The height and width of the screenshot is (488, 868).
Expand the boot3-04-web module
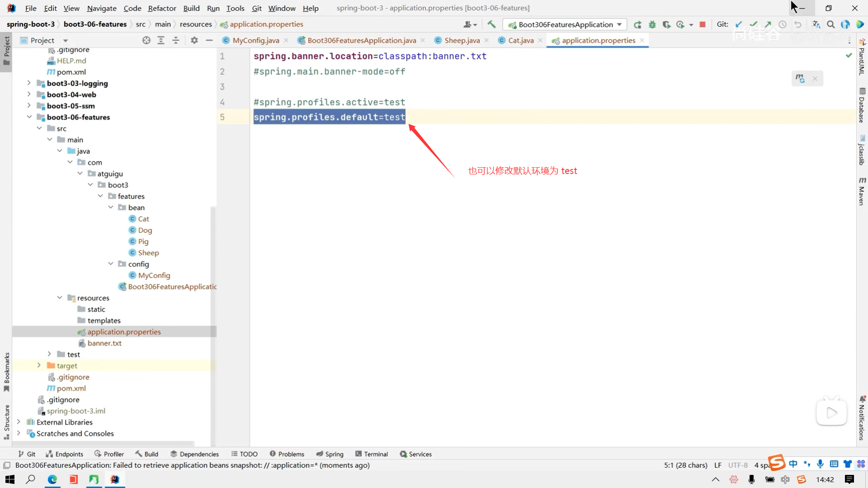pyautogui.click(x=29, y=94)
